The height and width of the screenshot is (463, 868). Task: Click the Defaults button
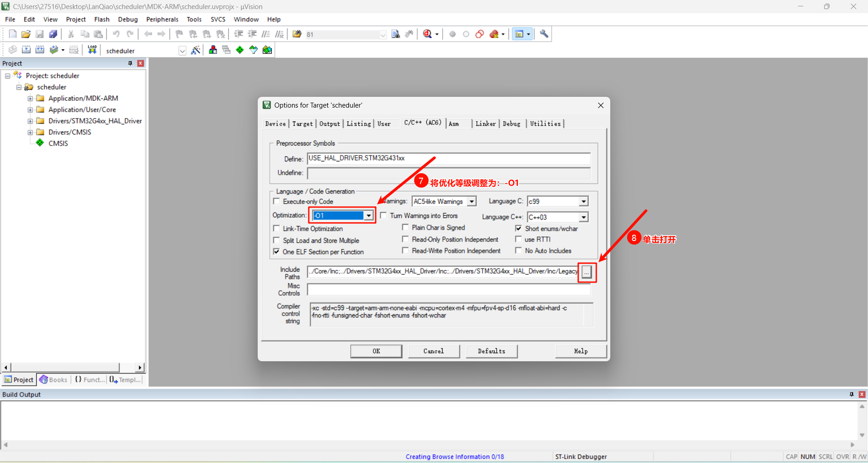click(491, 351)
